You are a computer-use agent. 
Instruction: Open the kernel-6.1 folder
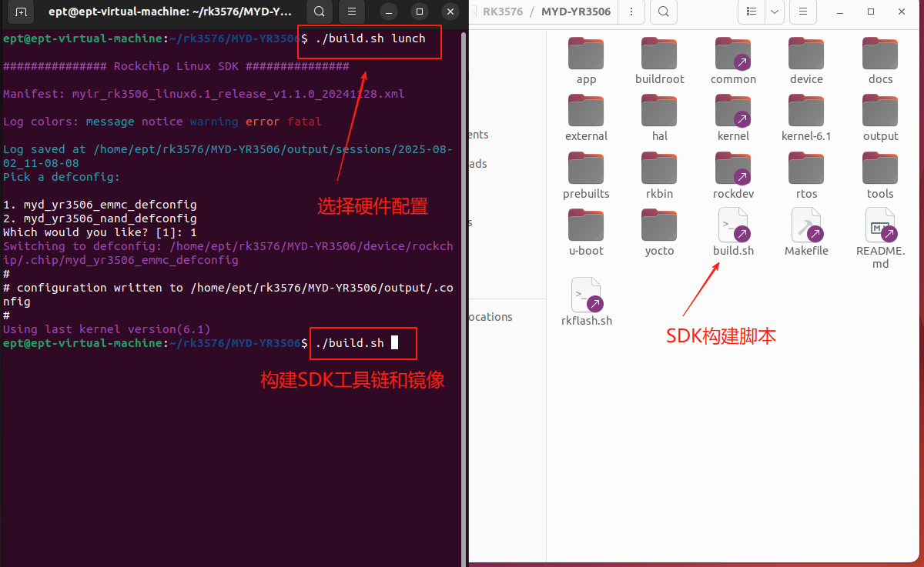tap(806, 118)
